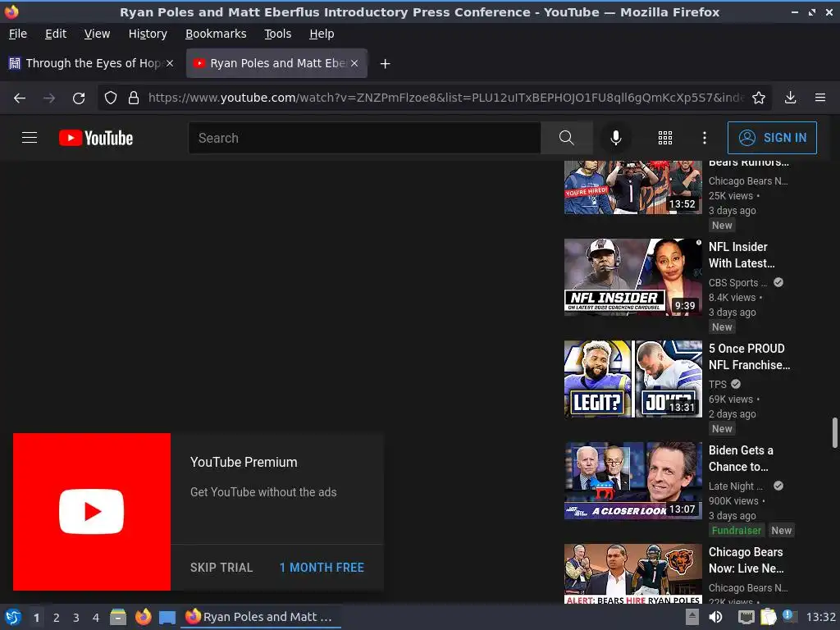840x630 pixels.
Task: Open the LEGIT? JOKE? 13:31 thumbnail
Action: click(632, 379)
